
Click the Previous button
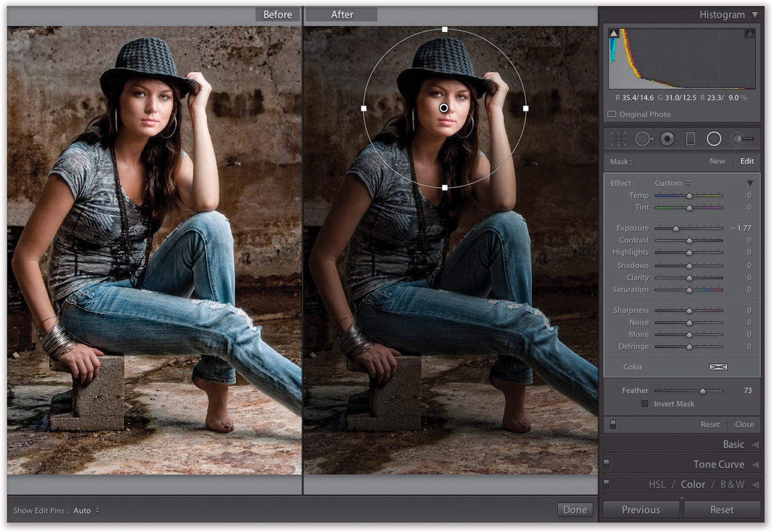click(641, 509)
